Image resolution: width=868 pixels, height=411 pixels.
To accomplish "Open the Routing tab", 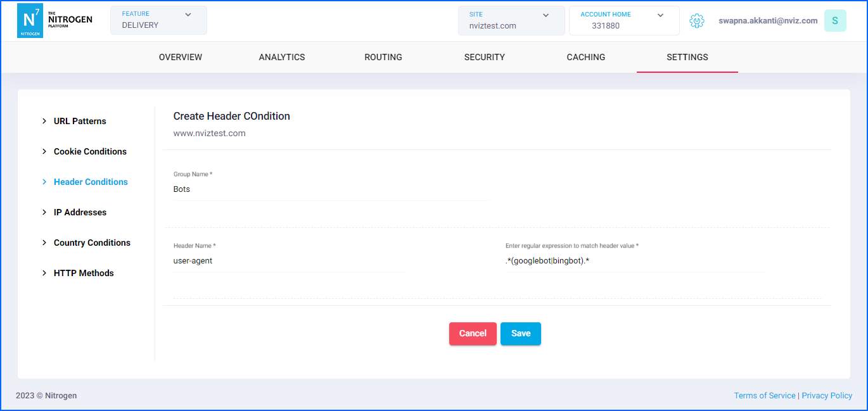I will click(383, 57).
